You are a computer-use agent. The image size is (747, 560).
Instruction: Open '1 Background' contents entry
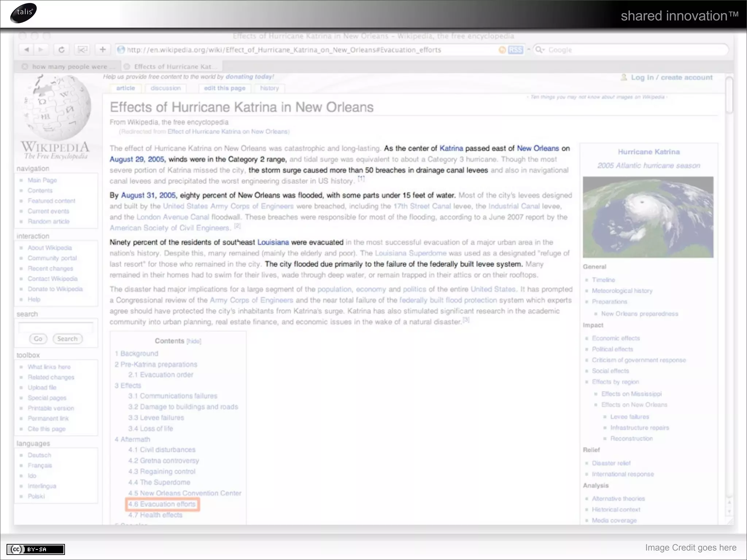pos(136,354)
